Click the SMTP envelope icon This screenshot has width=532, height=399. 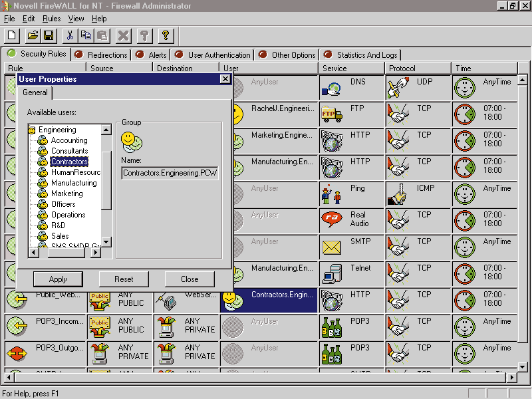coord(331,247)
